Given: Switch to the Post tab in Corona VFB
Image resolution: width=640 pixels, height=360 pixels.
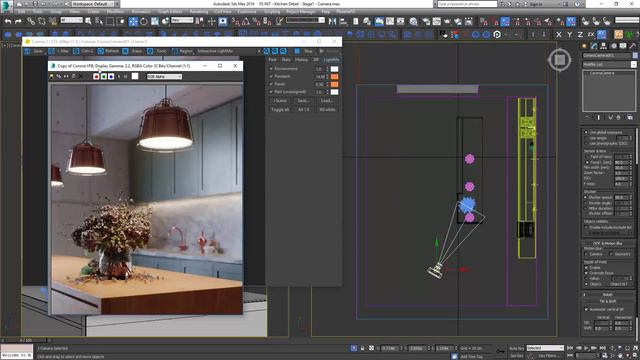Looking at the screenshot, I should (272, 60).
